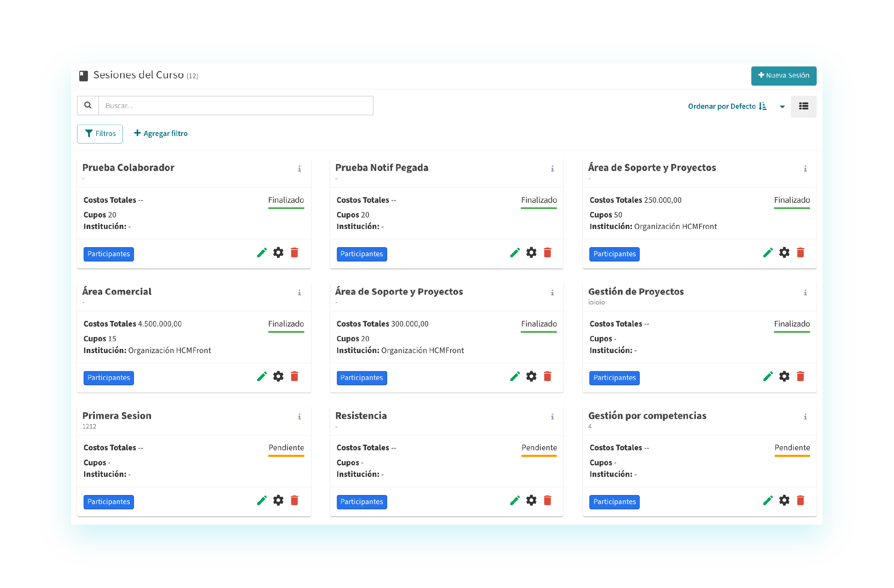View Participantes of Gestión de Proyectos
Image resolution: width=894 pixels, height=588 pixels.
615,378
